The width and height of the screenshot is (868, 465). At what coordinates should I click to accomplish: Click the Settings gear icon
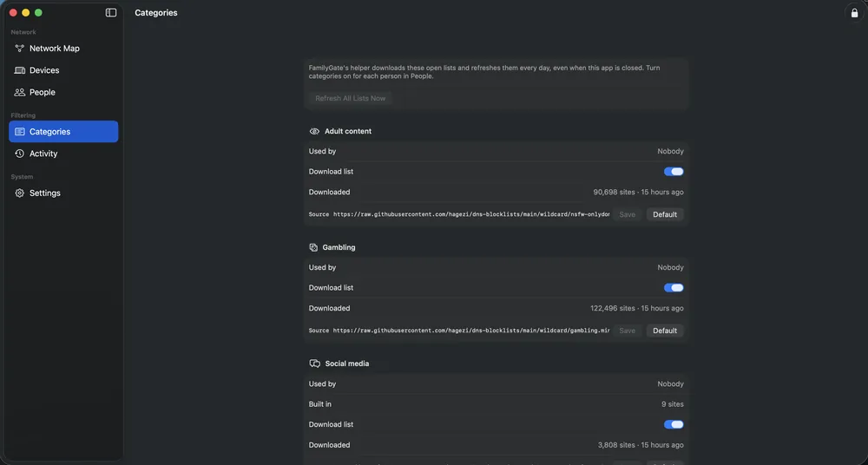tap(19, 193)
